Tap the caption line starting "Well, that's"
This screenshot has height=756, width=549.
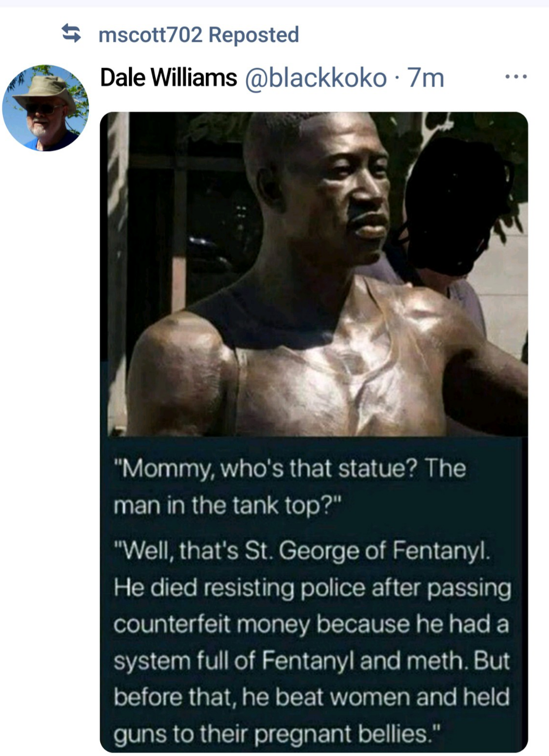coord(302,551)
